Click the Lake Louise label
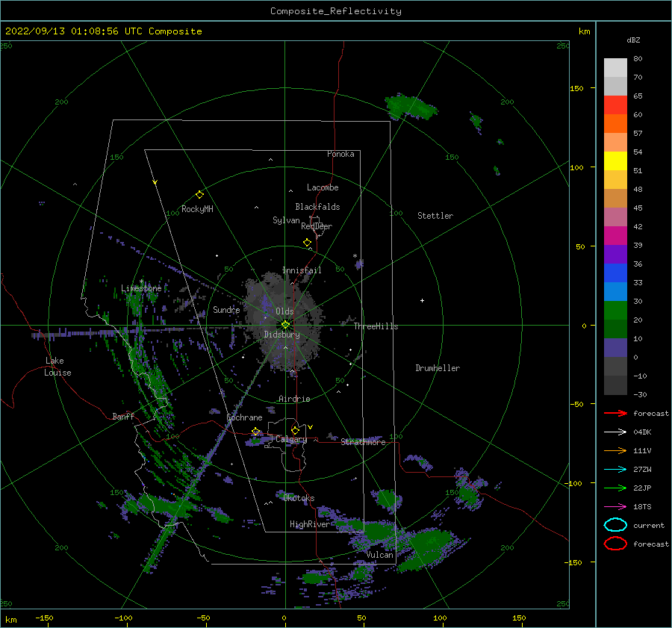This screenshot has width=672, height=628. (x=57, y=367)
